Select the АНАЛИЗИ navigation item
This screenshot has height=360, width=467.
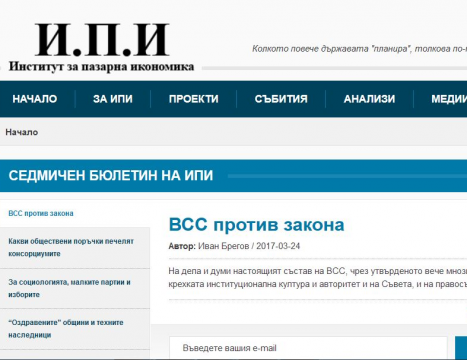pyautogui.click(x=369, y=99)
